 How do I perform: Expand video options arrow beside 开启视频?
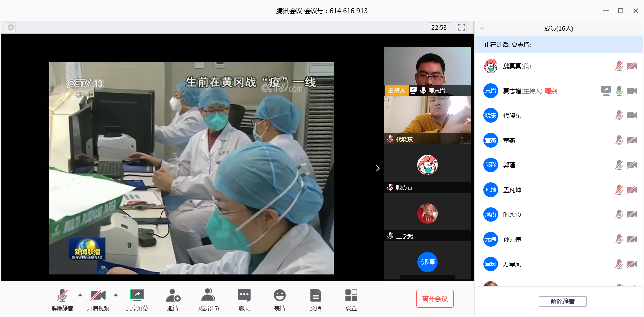click(x=116, y=295)
